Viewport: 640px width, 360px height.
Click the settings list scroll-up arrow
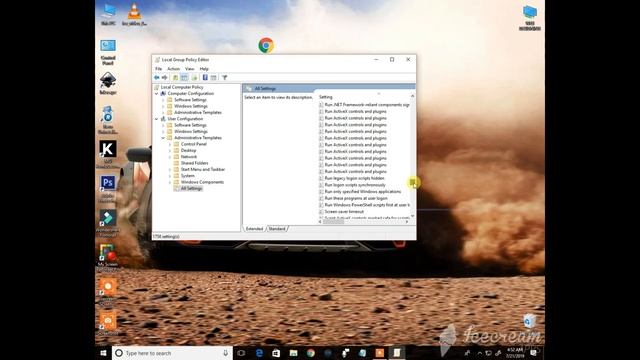click(413, 96)
